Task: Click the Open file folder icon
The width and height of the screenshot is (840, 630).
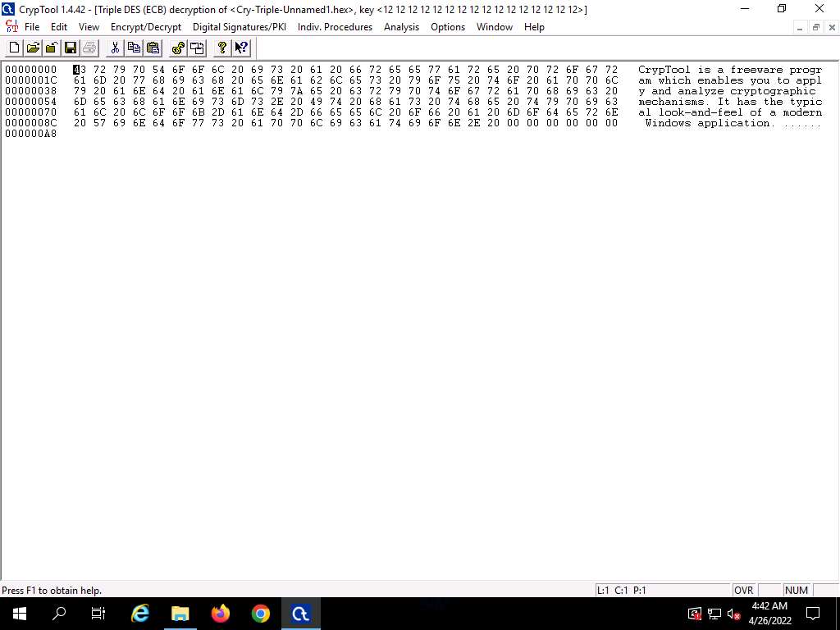Action: coord(33,48)
